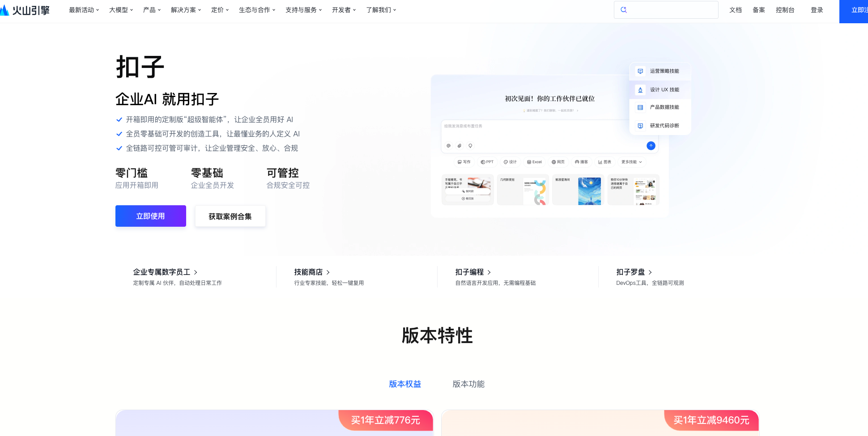Open the 企业专属数字员工 link
This screenshot has height=436, width=868.
click(x=165, y=272)
